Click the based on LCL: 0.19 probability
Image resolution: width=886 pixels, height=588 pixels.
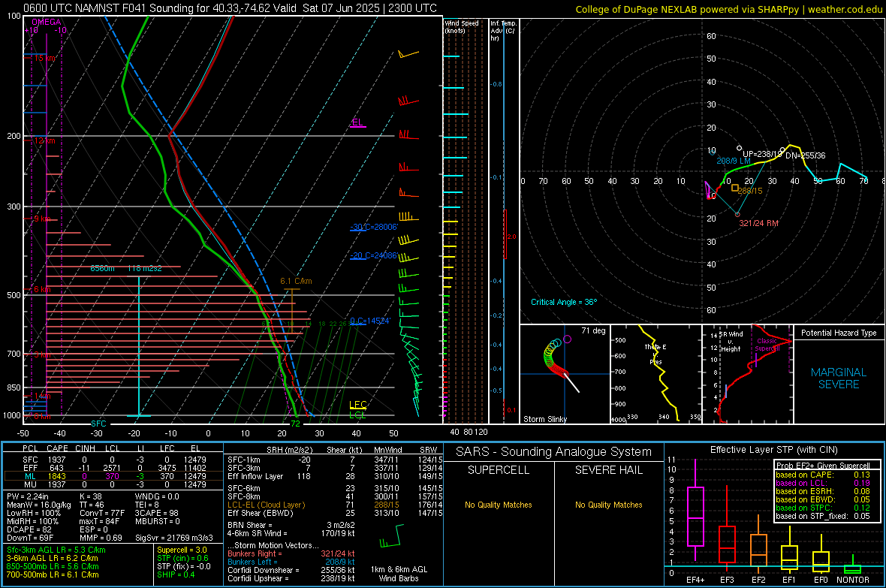[823, 483]
